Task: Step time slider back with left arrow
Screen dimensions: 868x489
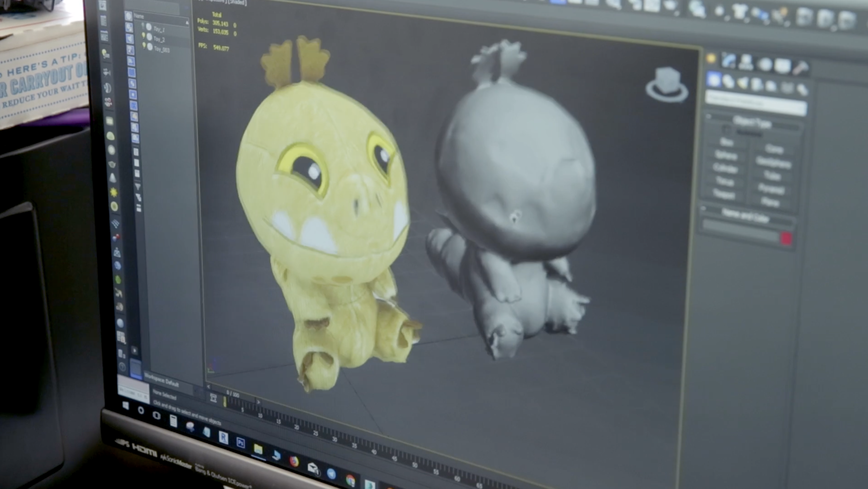Action: (x=209, y=387)
